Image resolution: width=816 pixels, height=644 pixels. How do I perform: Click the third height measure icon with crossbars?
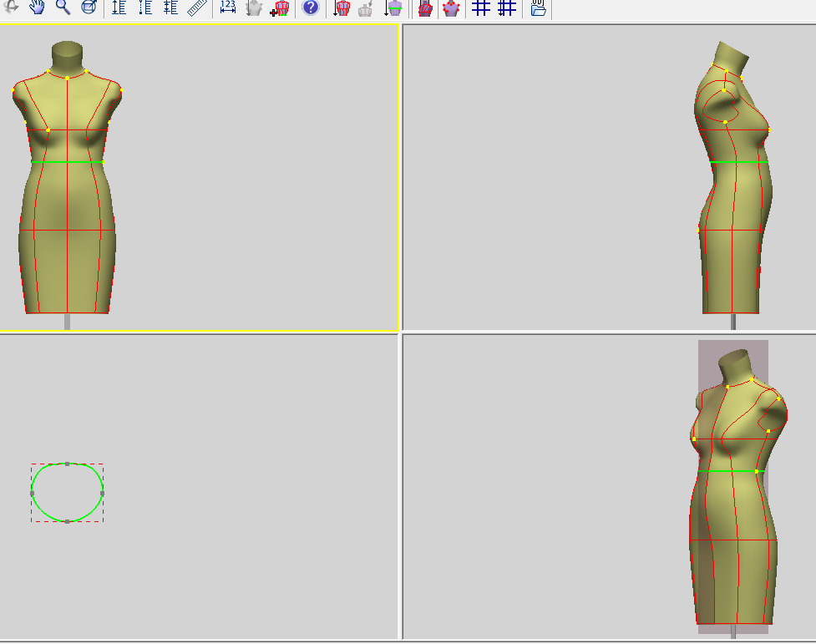point(170,7)
